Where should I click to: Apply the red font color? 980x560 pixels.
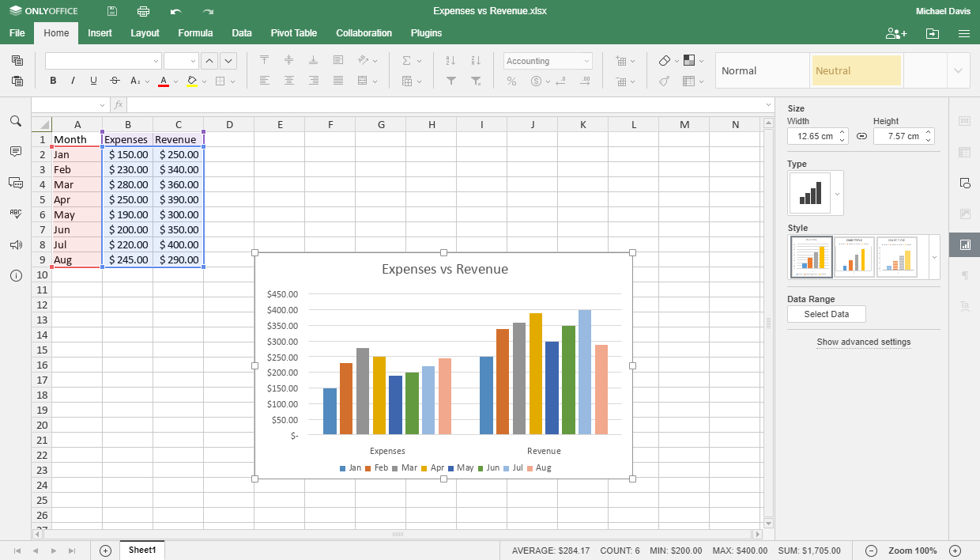click(x=164, y=81)
